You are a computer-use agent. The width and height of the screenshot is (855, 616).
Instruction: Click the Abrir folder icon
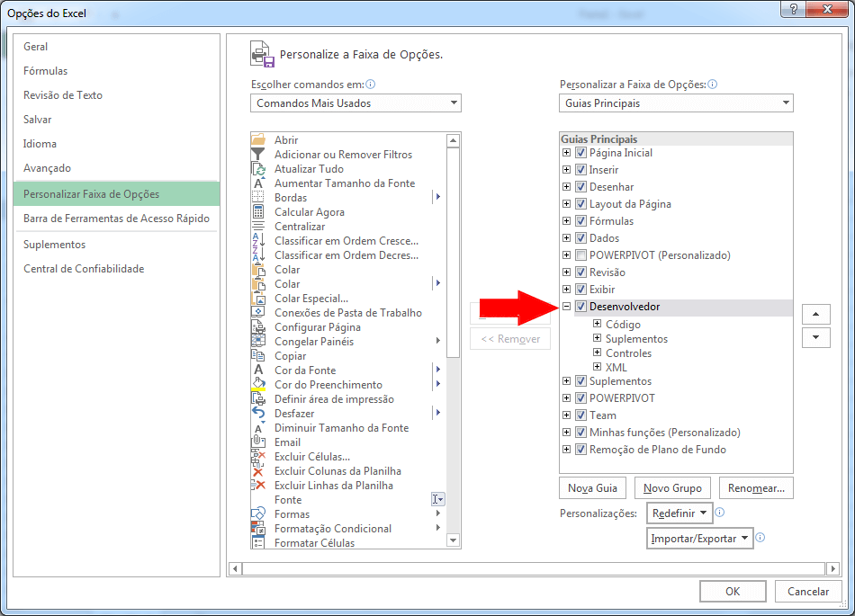click(x=258, y=139)
